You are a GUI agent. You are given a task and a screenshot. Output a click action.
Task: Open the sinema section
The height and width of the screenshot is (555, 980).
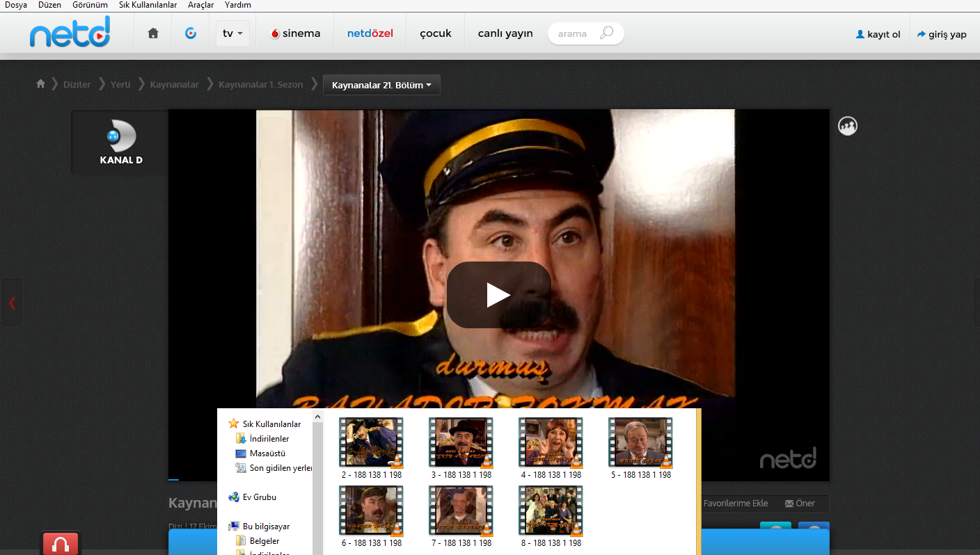[x=295, y=33]
